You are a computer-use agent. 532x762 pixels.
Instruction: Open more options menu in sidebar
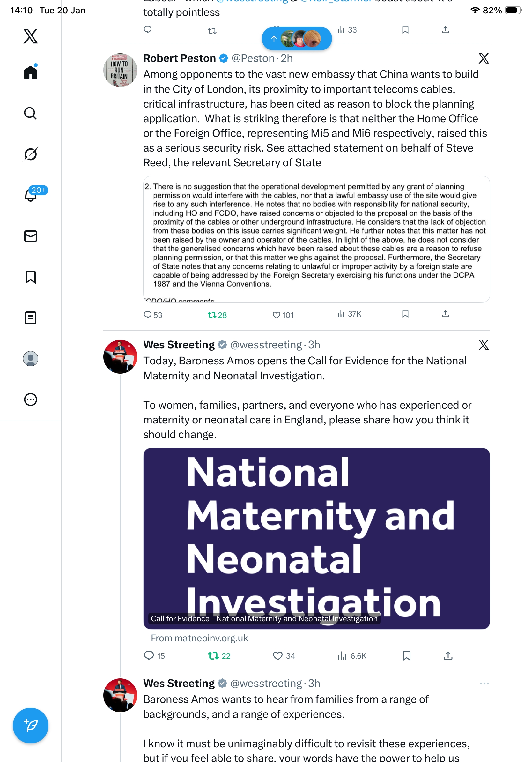click(31, 399)
